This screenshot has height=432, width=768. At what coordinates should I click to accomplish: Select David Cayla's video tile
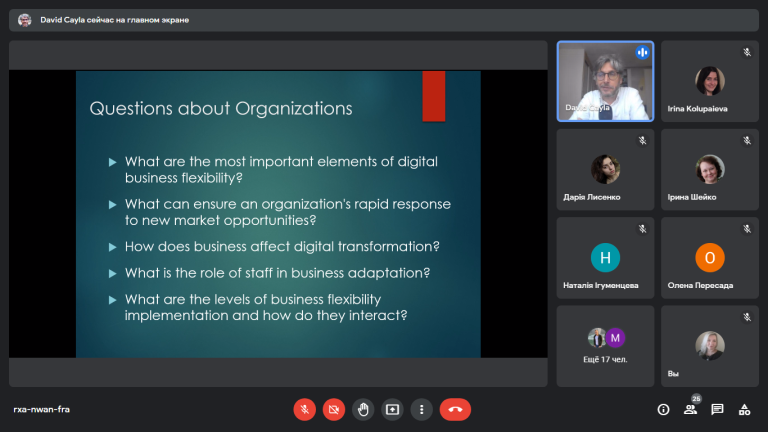(x=605, y=81)
